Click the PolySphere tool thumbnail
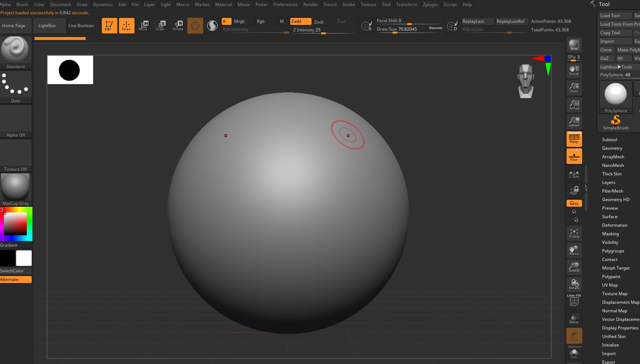 616,94
